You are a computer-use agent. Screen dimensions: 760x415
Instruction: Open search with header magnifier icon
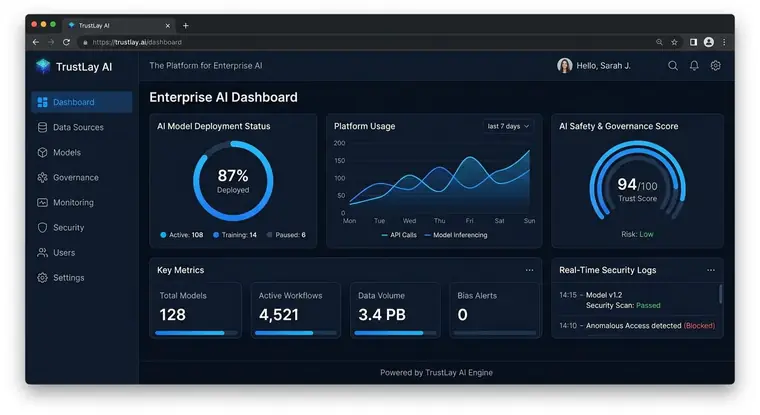click(x=673, y=65)
